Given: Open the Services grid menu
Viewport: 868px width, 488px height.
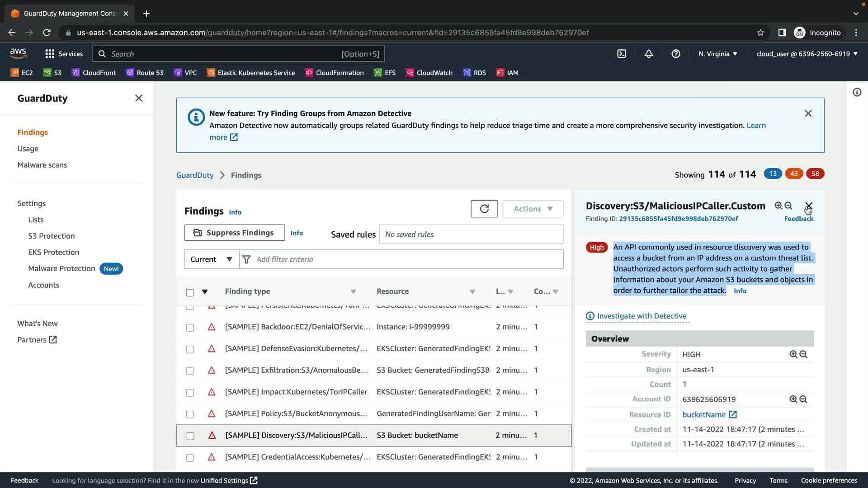Looking at the screenshot, I should (50, 54).
